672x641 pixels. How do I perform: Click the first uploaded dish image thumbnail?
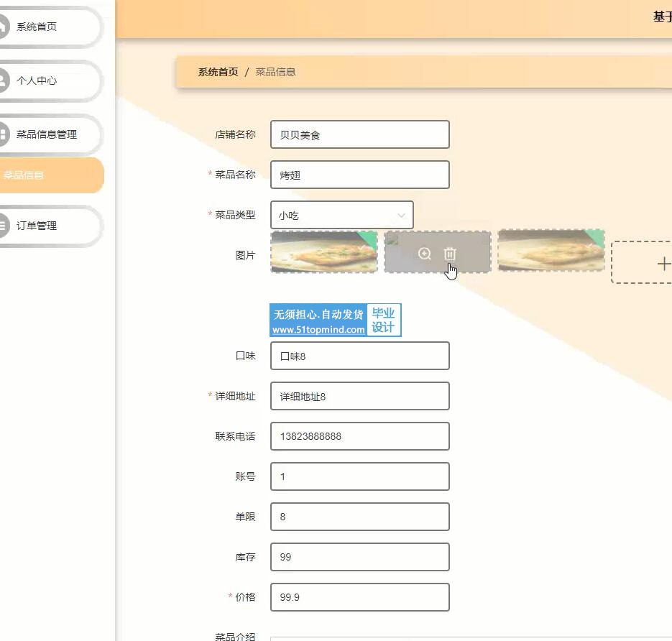(324, 252)
